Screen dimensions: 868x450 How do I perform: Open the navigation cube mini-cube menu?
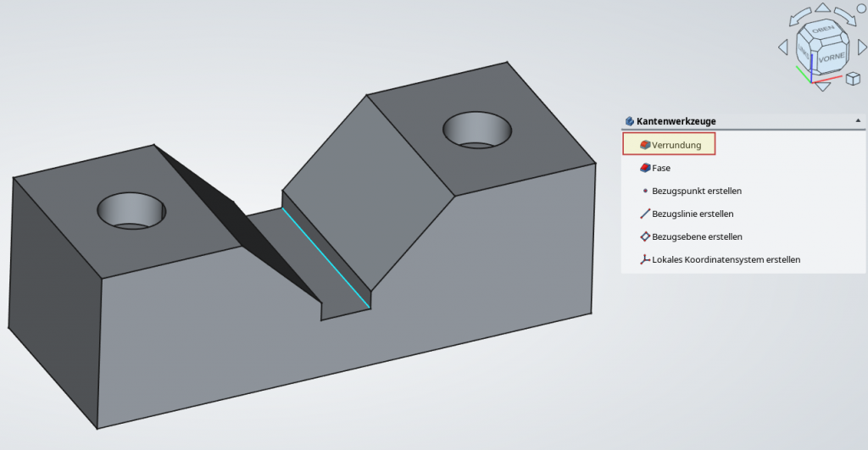click(853, 80)
